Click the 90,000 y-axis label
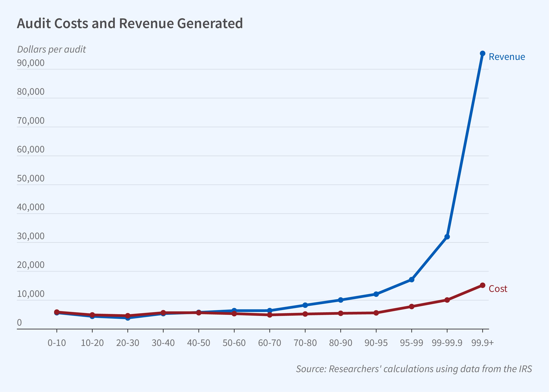Image resolution: width=549 pixels, height=392 pixels. [x=31, y=63]
